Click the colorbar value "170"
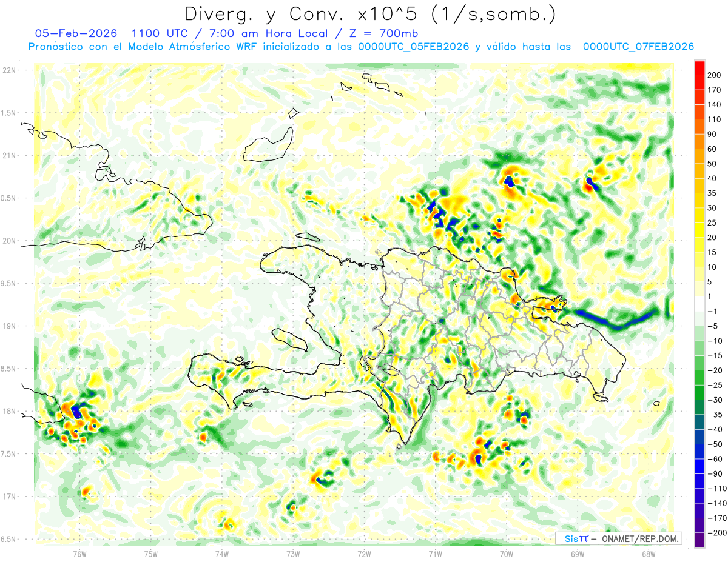The height and width of the screenshot is (562, 728). click(x=714, y=90)
